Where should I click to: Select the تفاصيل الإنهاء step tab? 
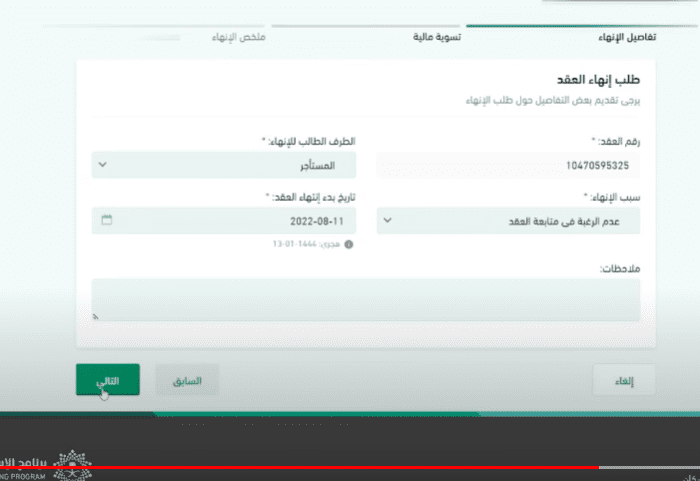627,37
